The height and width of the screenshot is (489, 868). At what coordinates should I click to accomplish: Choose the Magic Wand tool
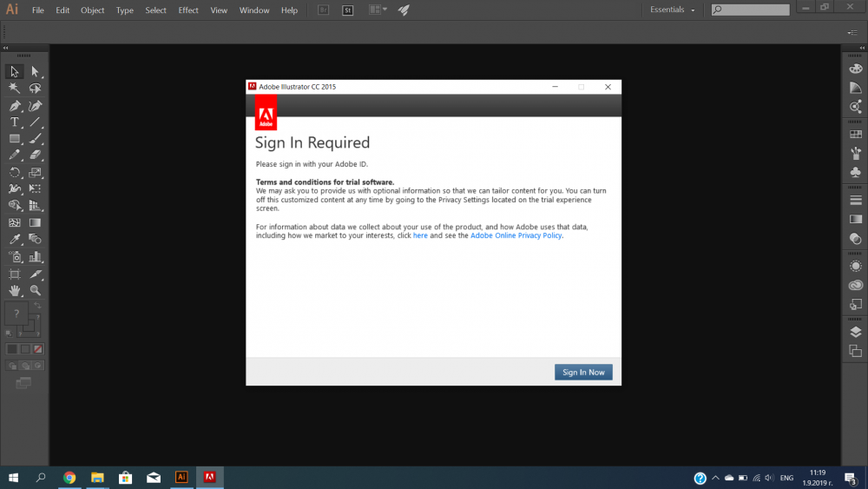[x=15, y=88]
